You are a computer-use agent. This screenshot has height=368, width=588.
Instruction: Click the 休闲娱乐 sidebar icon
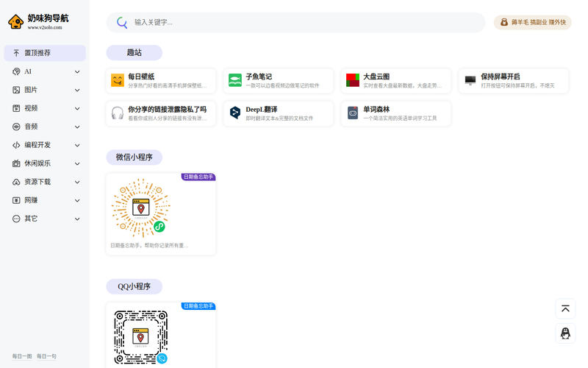(x=16, y=163)
